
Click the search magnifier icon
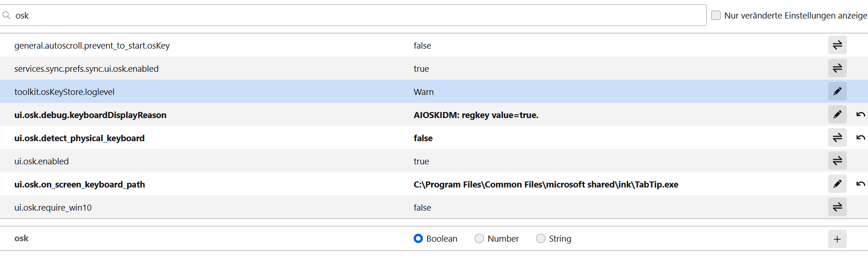tap(6, 15)
